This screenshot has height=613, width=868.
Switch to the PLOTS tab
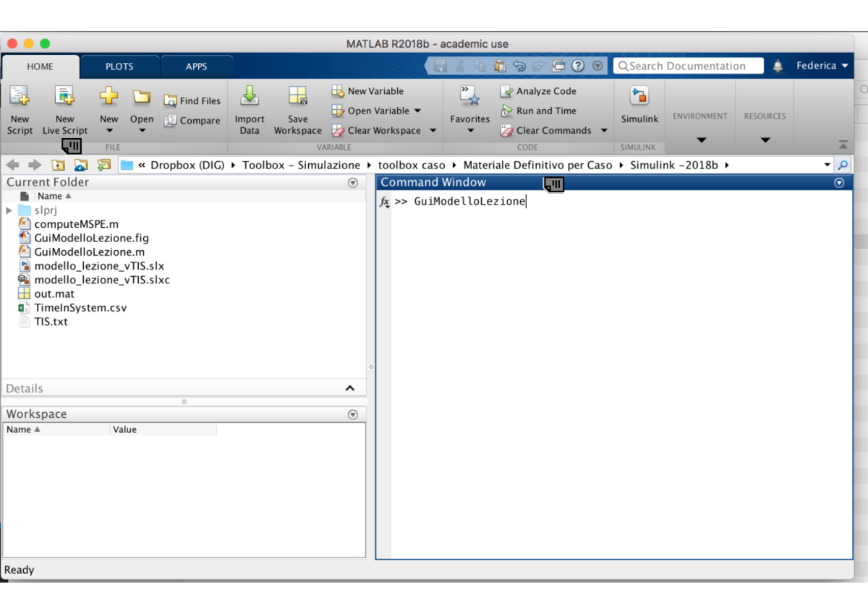[119, 67]
